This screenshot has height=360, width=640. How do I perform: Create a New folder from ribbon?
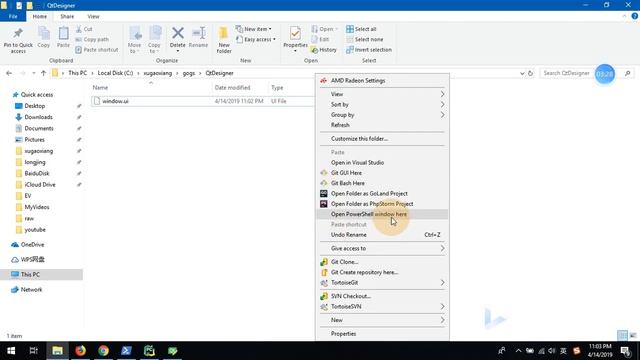[x=224, y=40]
